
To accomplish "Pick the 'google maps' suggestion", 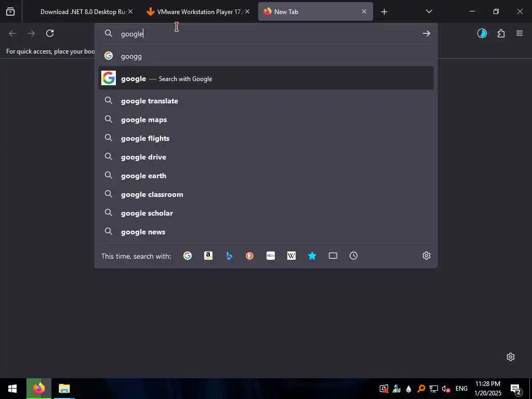I will [x=266, y=119].
